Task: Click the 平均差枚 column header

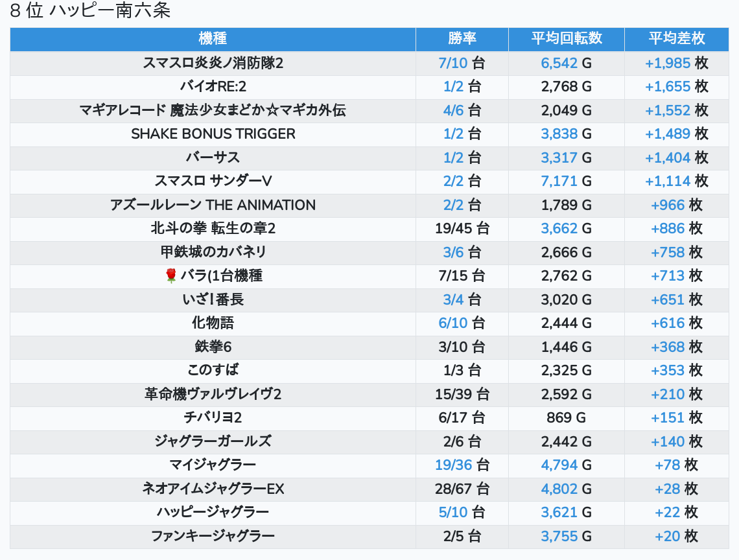Action: coord(676,39)
